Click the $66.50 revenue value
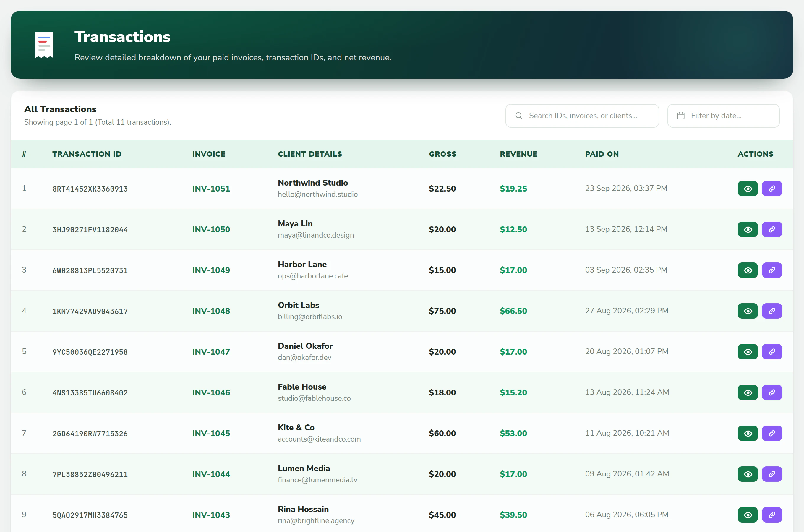Image resolution: width=804 pixels, height=532 pixels. pyautogui.click(x=513, y=311)
